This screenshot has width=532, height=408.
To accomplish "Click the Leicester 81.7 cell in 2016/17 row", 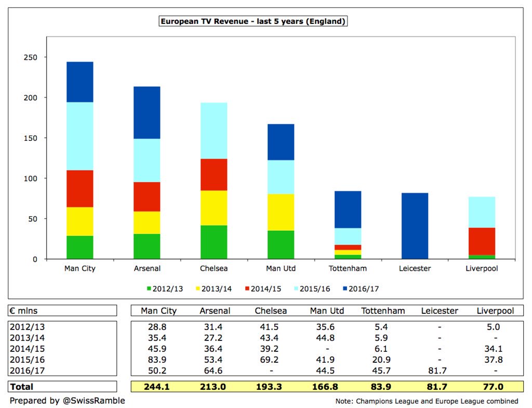I will [x=437, y=371].
